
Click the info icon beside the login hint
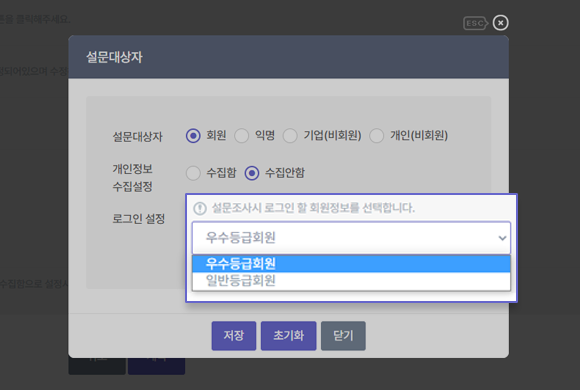[200, 208]
